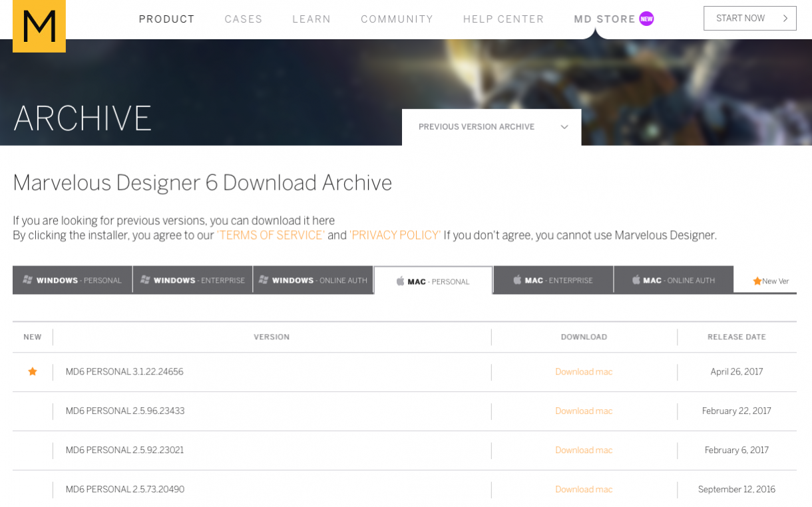The width and height of the screenshot is (812, 507).
Task: Click the PRIVACY POLICY link
Action: [x=395, y=235]
